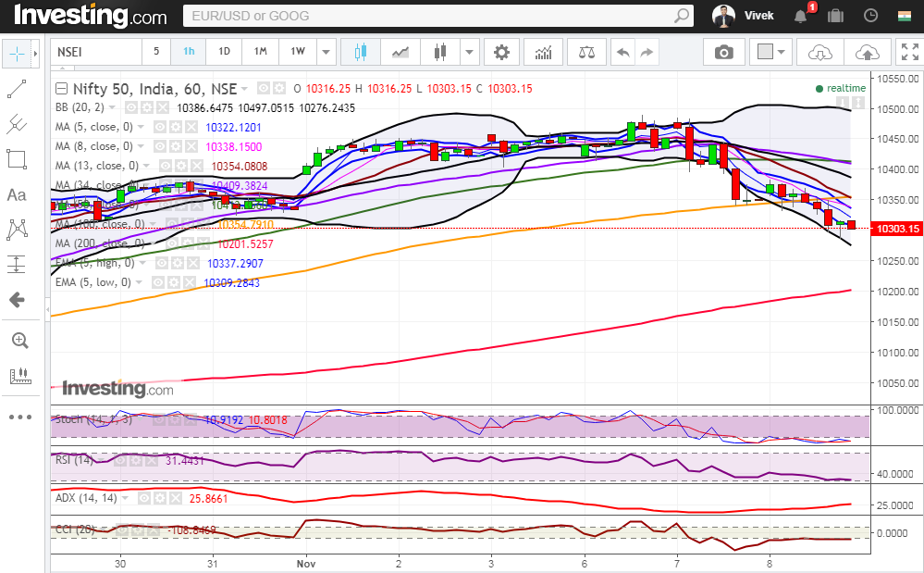Image resolution: width=924 pixels, height=573 pixels.
Task: Select candlestick chart type
Action: click(361, 52)
